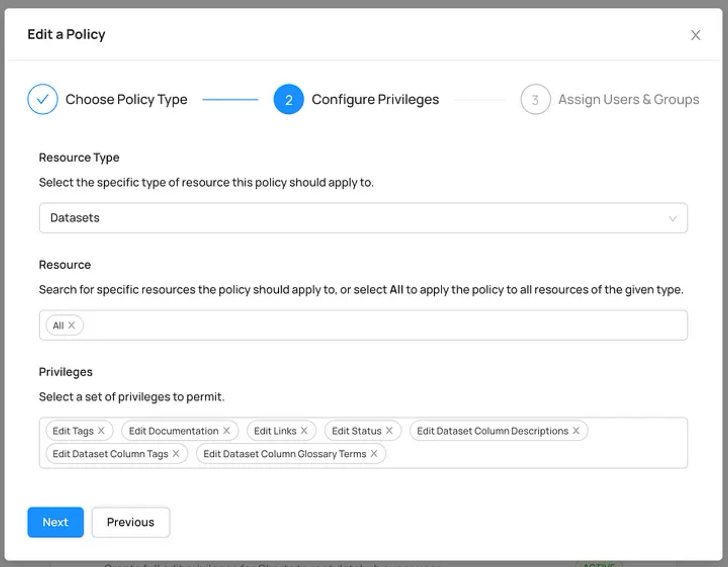The width and height of the screenshot is (728, 567).
Task: Click the Next button
Action: (55, 522)
